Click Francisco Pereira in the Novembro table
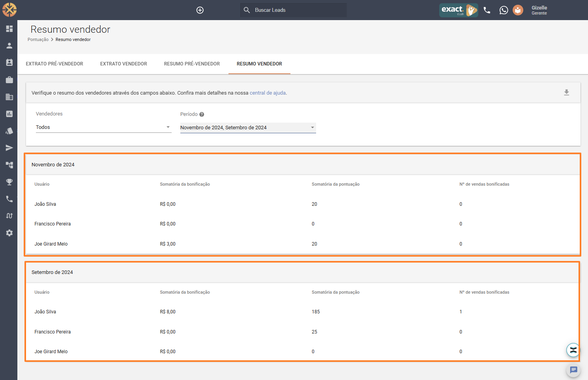 [x=52, y=224]
